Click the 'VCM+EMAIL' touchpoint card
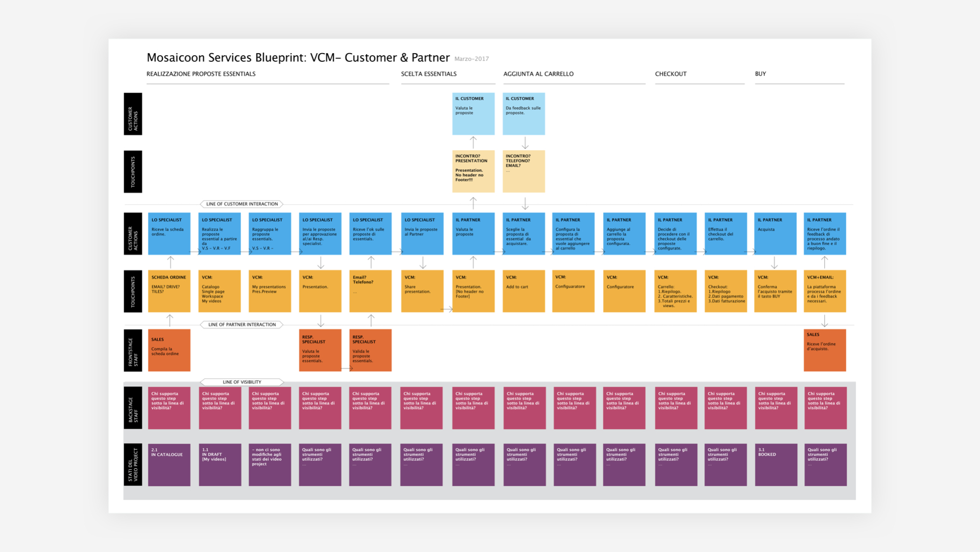The width and height of the screenshot is (980, 552). coord(825,291)
